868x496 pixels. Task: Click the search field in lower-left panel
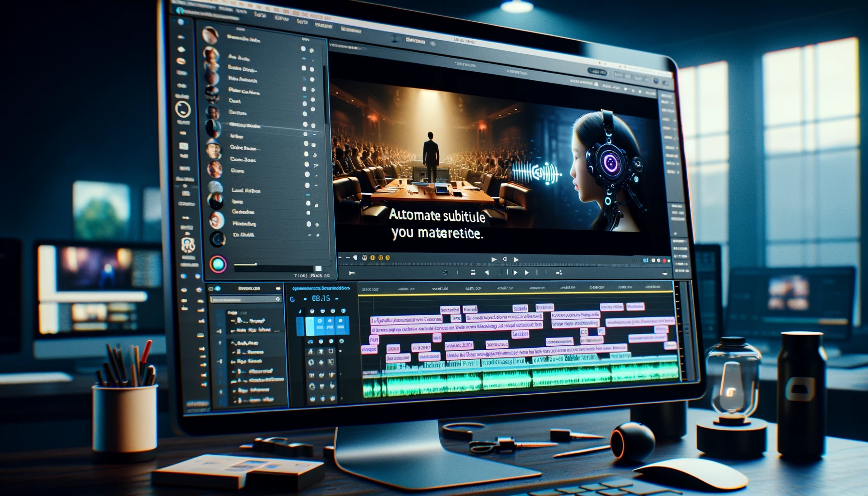246,299
